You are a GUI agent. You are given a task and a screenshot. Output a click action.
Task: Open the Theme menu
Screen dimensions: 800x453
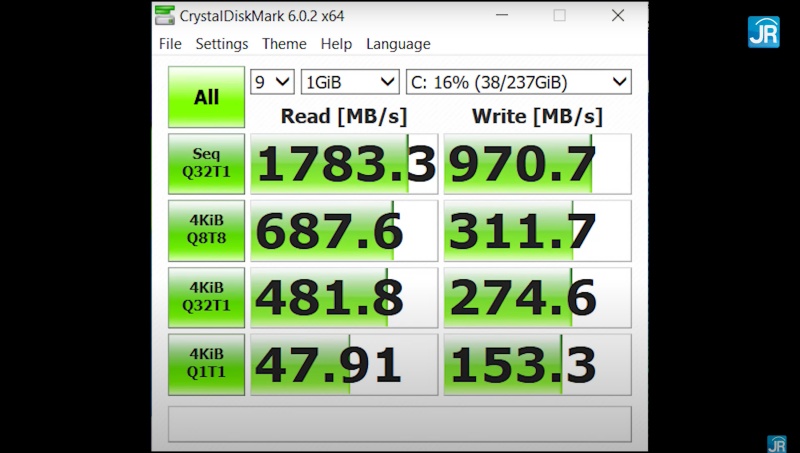tap(284, 44)
